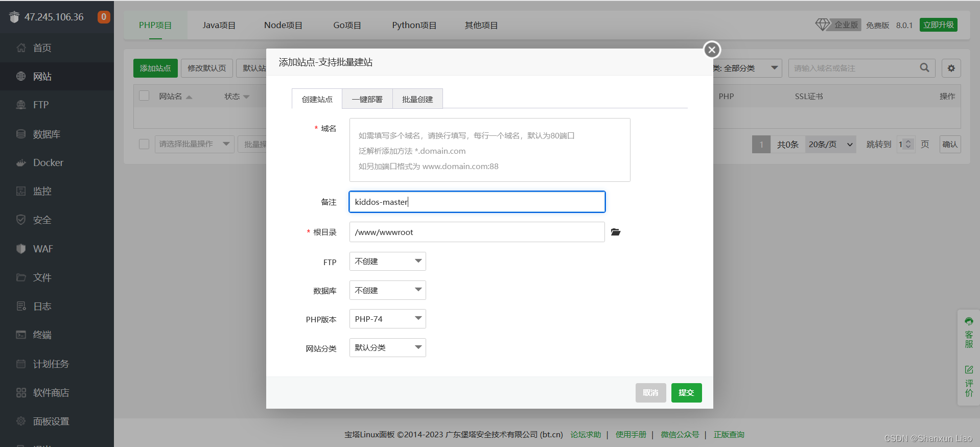Click page number 1 in pagination
This screenshot has height=447, width=980.
(761, 145)
